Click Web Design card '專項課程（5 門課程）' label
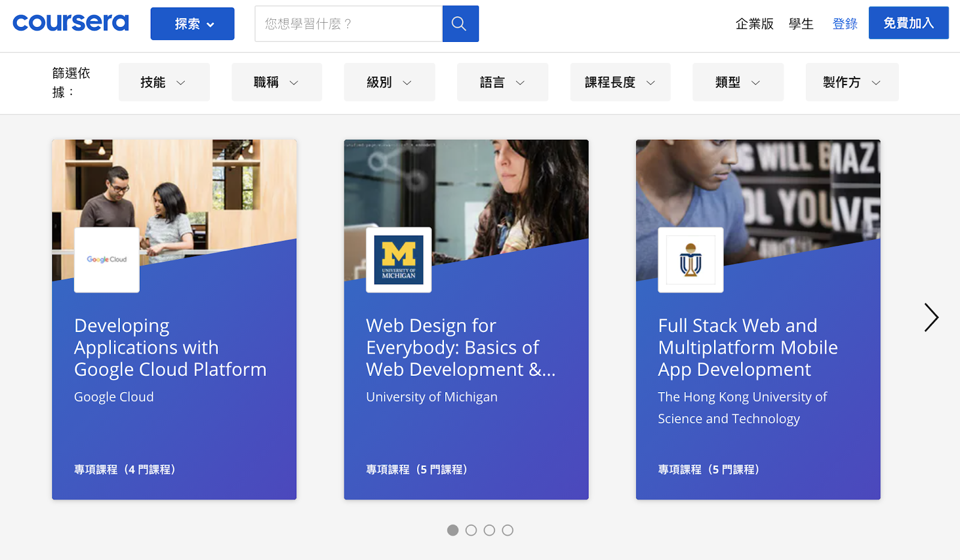Image resolution: width=960 pixels, height=560 pixels. 417,469
